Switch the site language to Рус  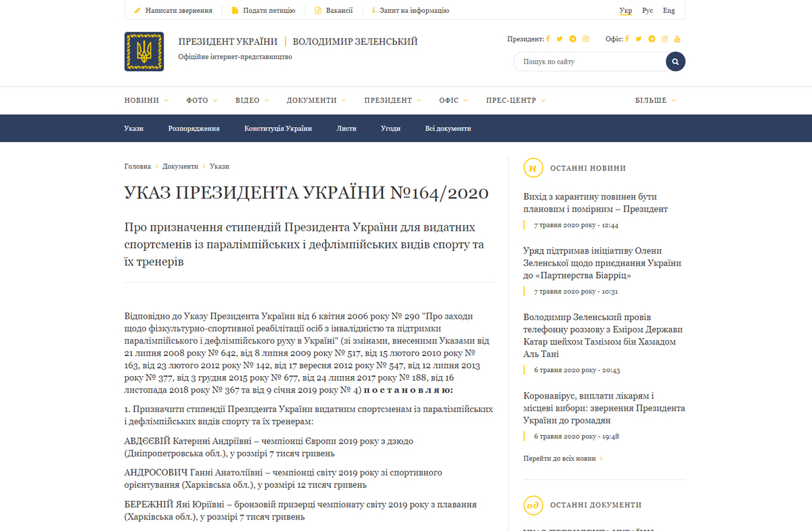648,11
